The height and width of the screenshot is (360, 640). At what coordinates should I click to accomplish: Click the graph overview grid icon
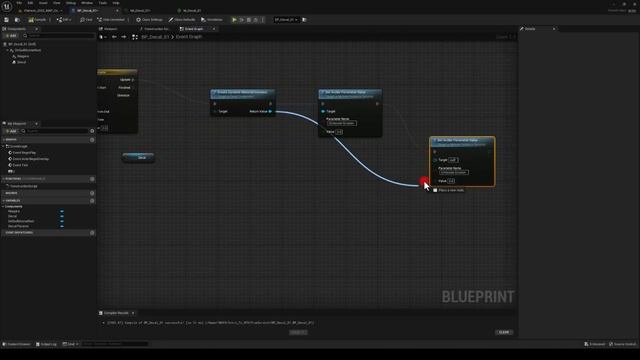click(135, 37)
